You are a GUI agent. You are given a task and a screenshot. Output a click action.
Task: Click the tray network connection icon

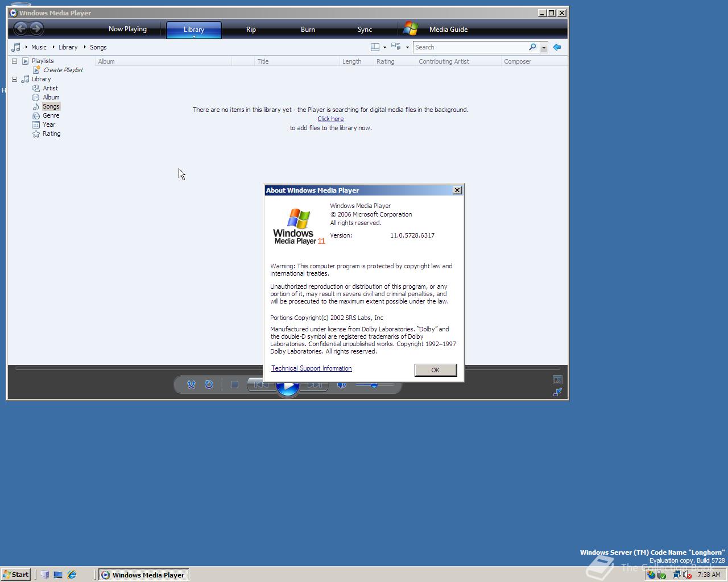pyautogui.click(x=677, y=575)
